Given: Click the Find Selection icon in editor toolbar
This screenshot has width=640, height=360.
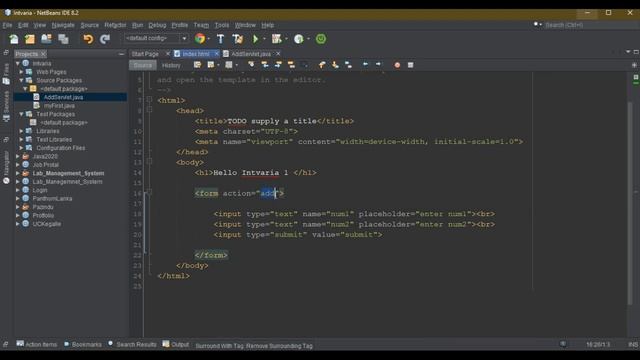Looking at the screenshot, I should [251, 65].
